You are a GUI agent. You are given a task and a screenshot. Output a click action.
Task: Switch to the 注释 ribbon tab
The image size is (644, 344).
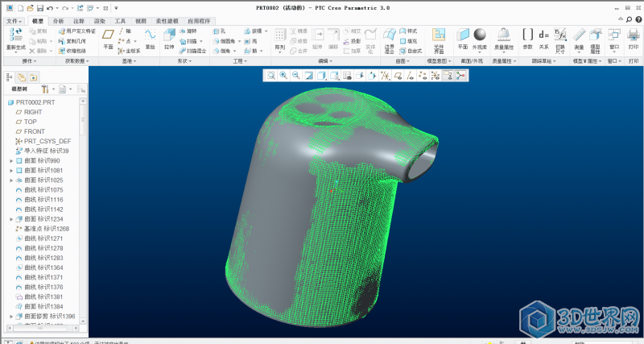79,21
